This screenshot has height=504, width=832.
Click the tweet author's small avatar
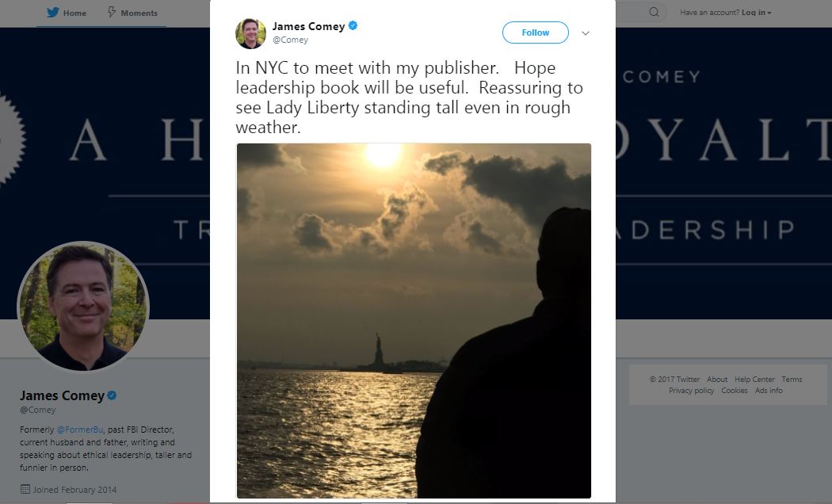click(x=250, y=33)
